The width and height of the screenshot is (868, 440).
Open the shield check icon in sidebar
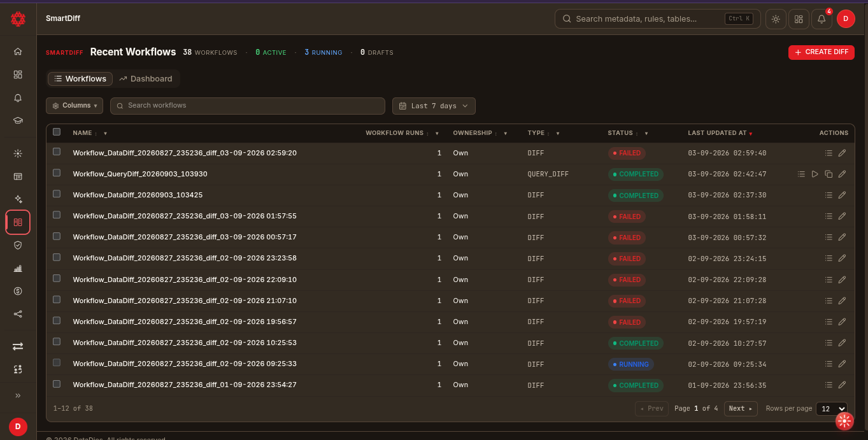(18, 245)
